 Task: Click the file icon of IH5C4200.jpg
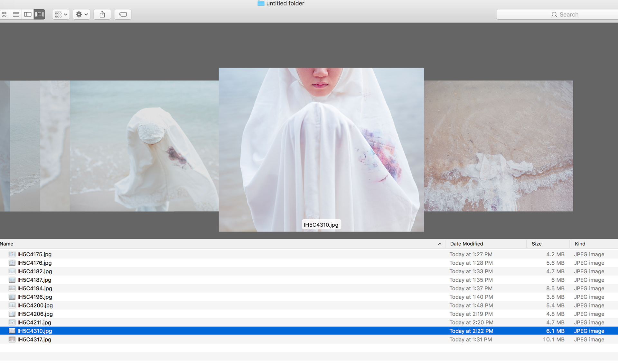pyautogui.click(x=12, y=305)
